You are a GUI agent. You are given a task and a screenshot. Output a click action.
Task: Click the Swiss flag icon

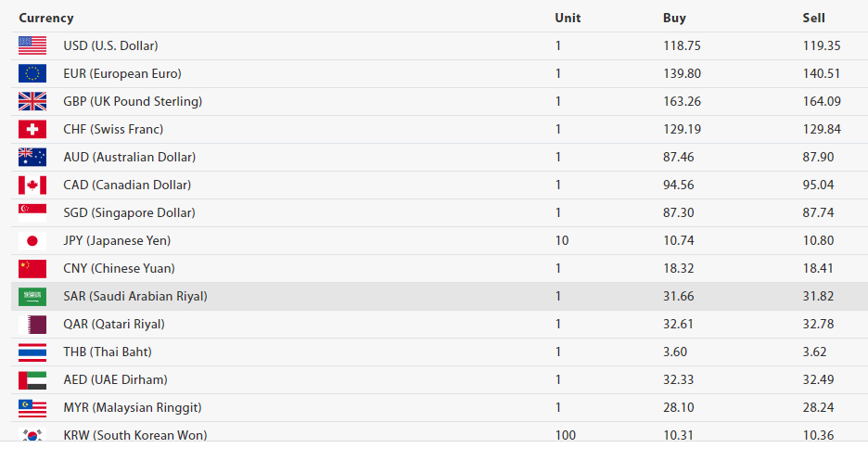click(x=32, y=129)
